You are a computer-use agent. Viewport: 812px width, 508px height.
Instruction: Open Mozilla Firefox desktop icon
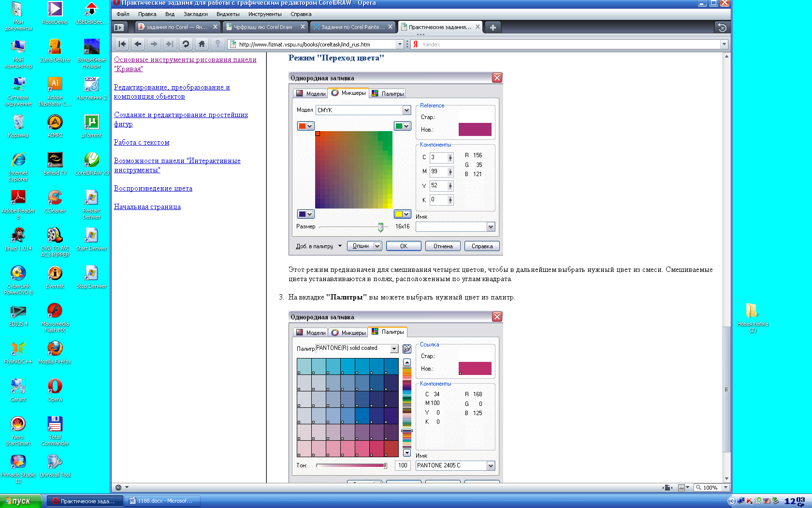(55, 352)
